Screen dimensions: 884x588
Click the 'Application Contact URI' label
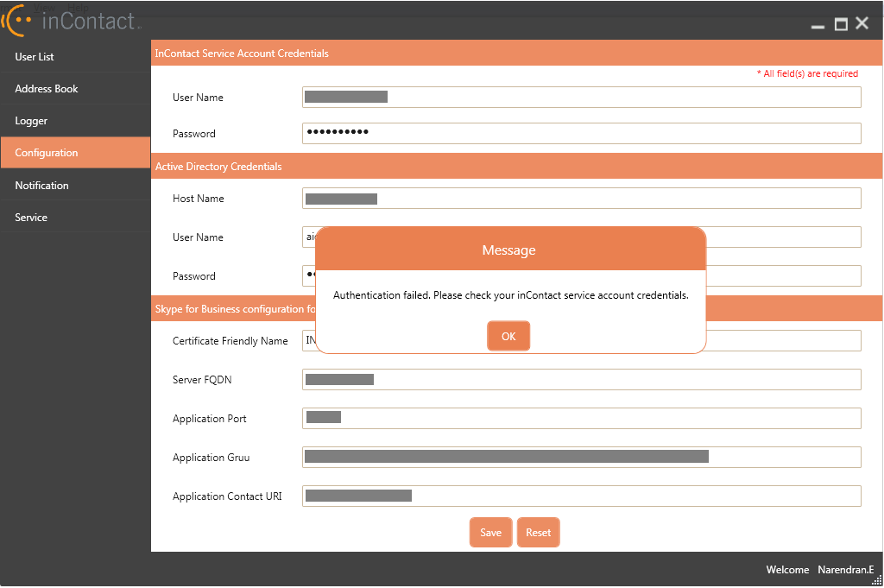(227, 496)
